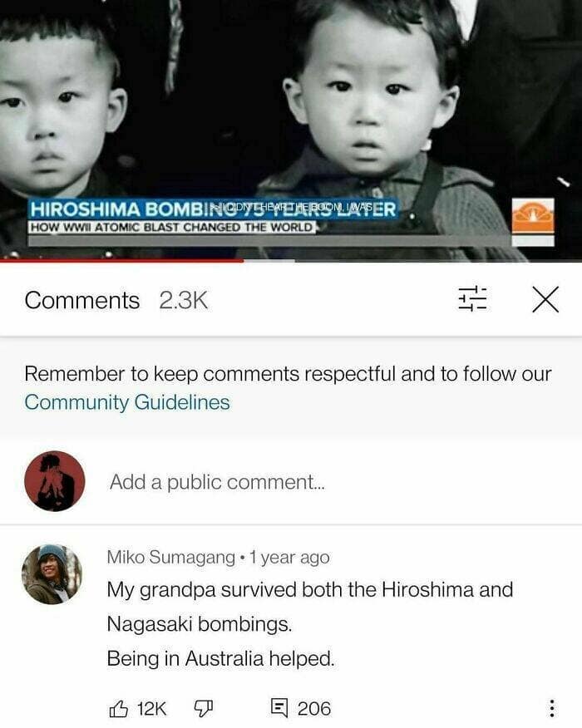Click the 1 year ago timestamp
The width and height of the screenshot is (582, 728).
289,557
